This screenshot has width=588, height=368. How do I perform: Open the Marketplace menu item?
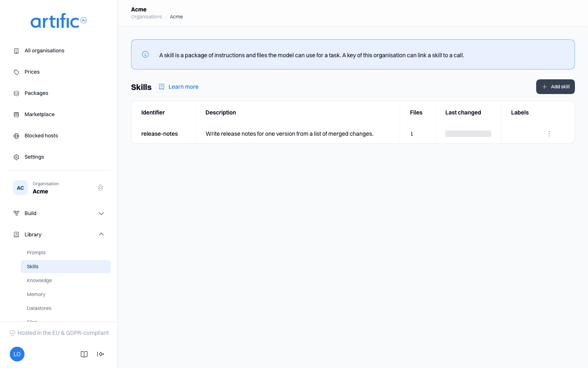(59, 114)
